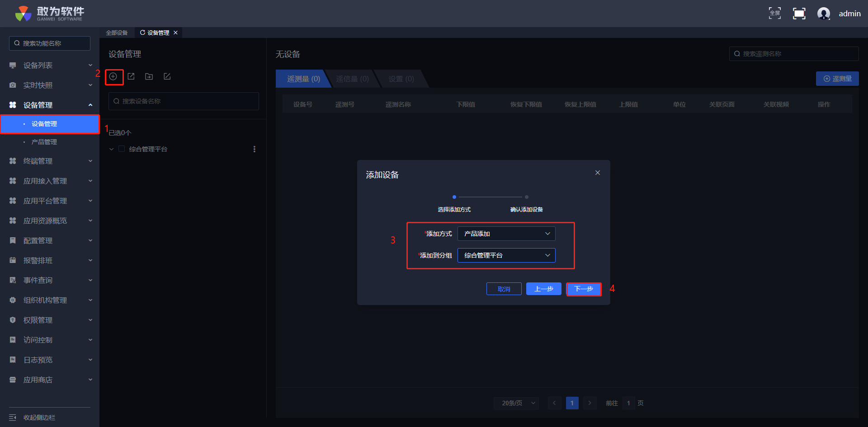868x427 pixels.
Task: Focus the 搜索设备名称 search field
Action: click(x=184, y=101)
